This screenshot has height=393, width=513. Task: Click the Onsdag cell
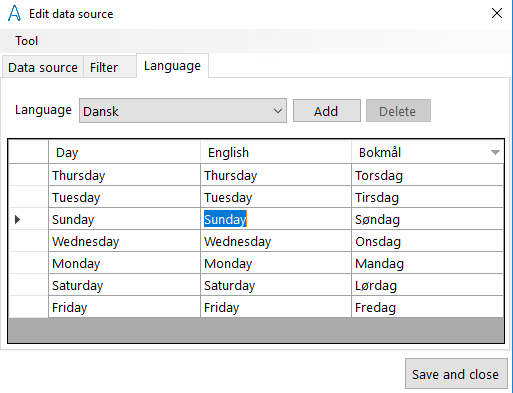click(427, 241)
